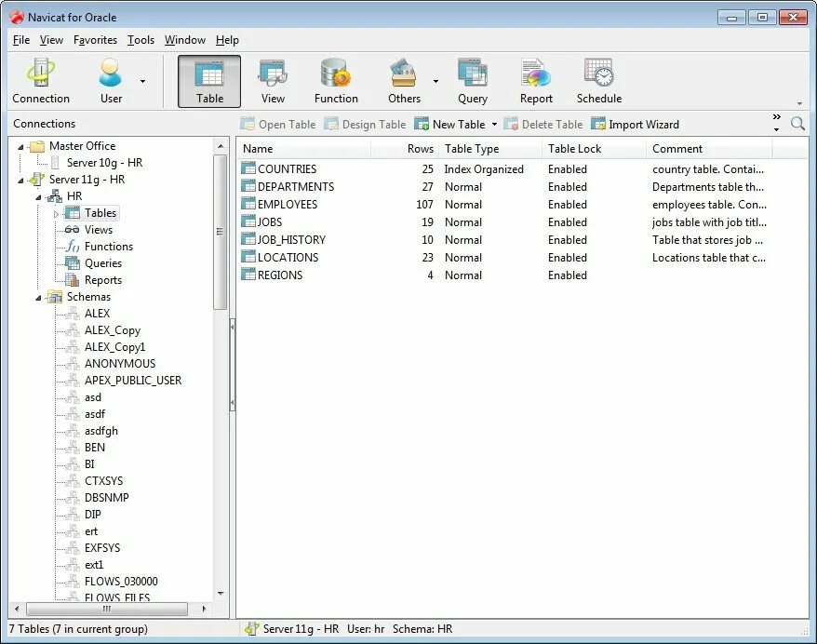This screenshot has width=817, height=644.
Task: Open the Help menu
Action: 227,40
